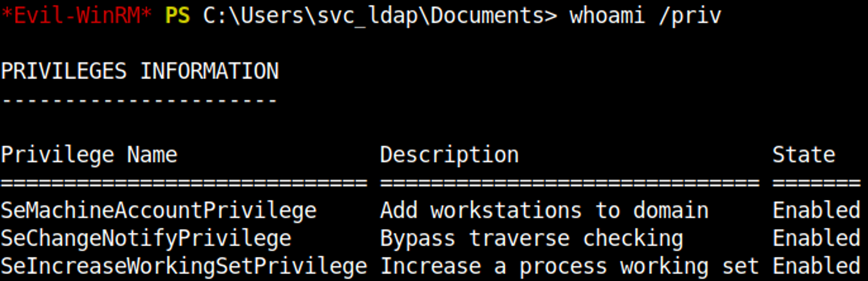868x281 pixels.
Task: Click the Description column header
Action: pos(449,155)
